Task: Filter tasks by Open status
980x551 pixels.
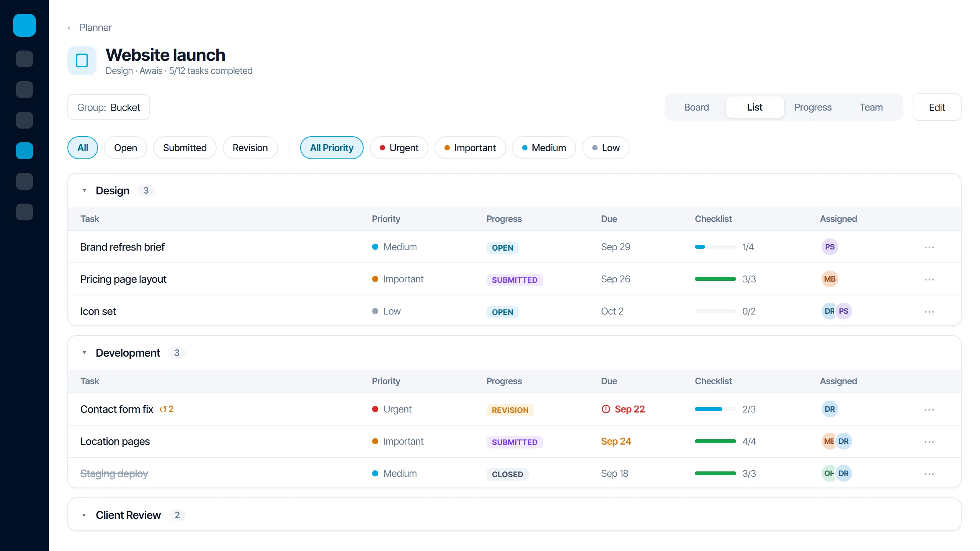Action: [x=126, y=148]
